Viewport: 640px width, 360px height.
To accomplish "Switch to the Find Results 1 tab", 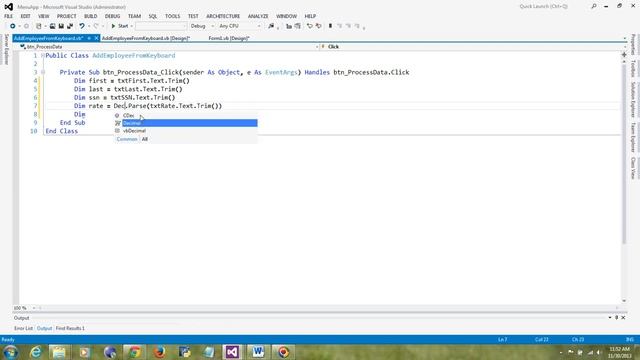I will click(70, 328).
